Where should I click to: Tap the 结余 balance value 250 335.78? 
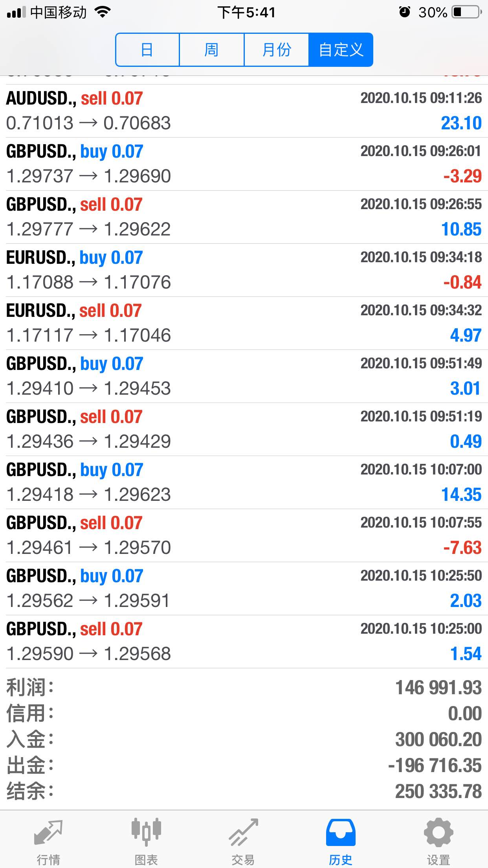click(438, 792)
